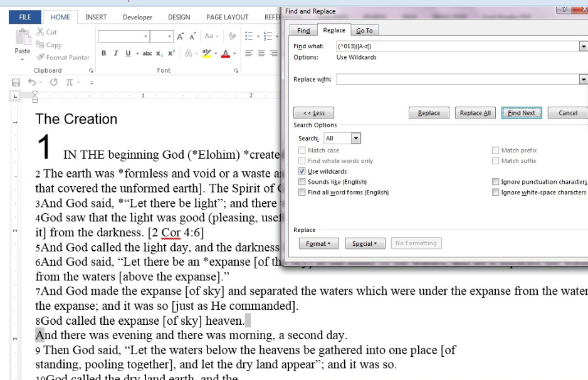Cancel the Find and Replace dialog
588x380 pixels.
(568, 113)
